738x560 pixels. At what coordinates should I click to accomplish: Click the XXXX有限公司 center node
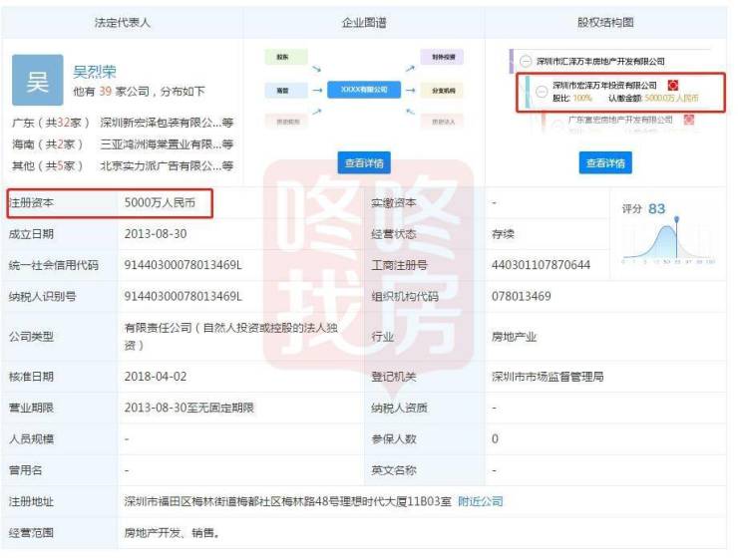(x=364, y=90)
